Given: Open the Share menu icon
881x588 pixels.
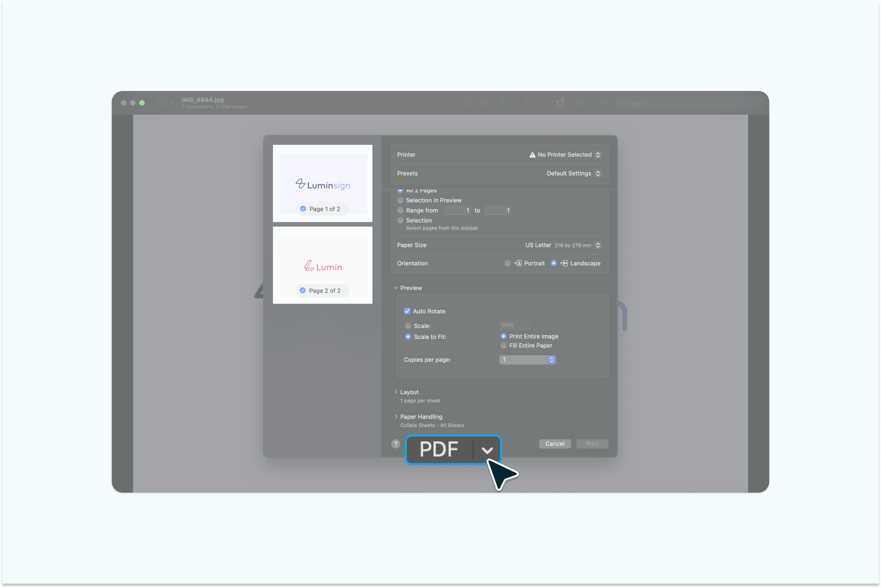Looking at the screenshot, I should pos(503,103).
